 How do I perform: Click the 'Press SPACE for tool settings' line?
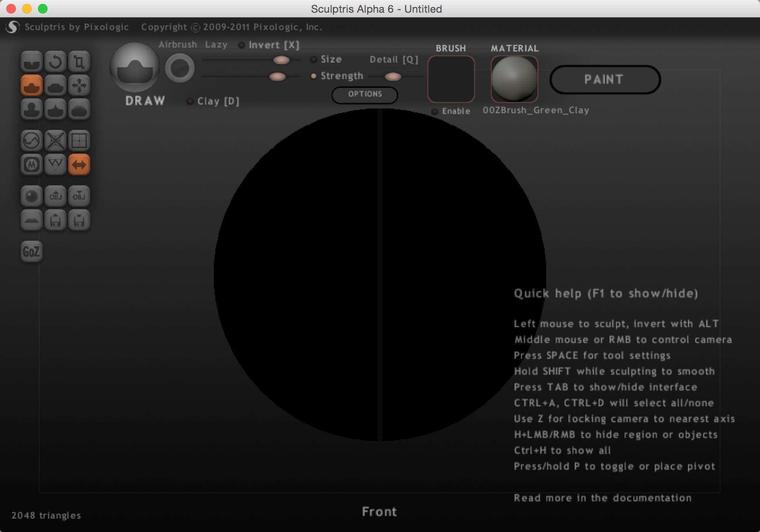coord(592,355)
